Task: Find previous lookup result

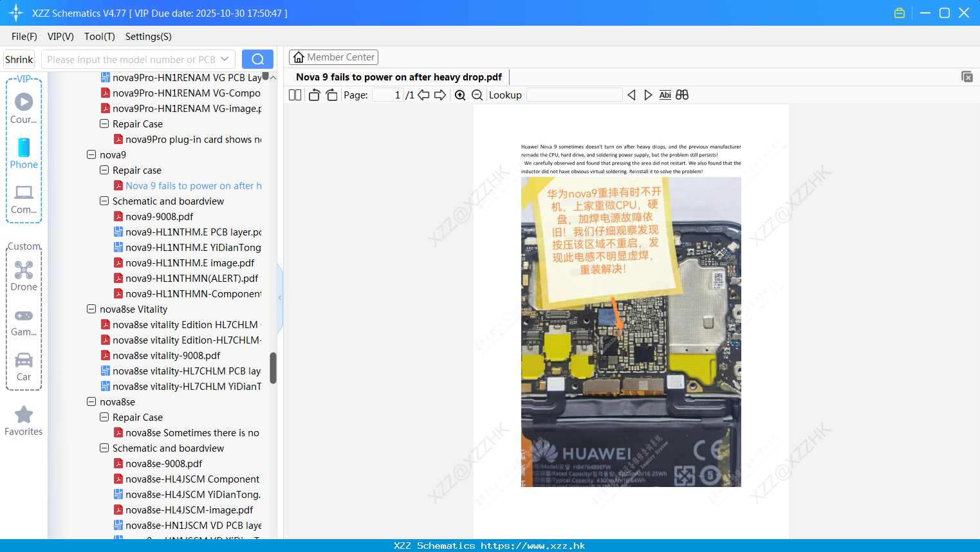Action: click(x=631, y=95)
